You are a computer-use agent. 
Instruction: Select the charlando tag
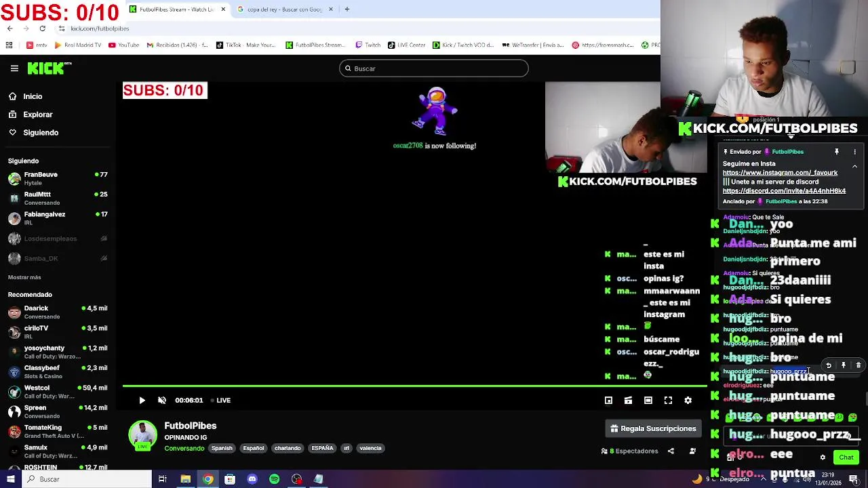pos(288,448)
